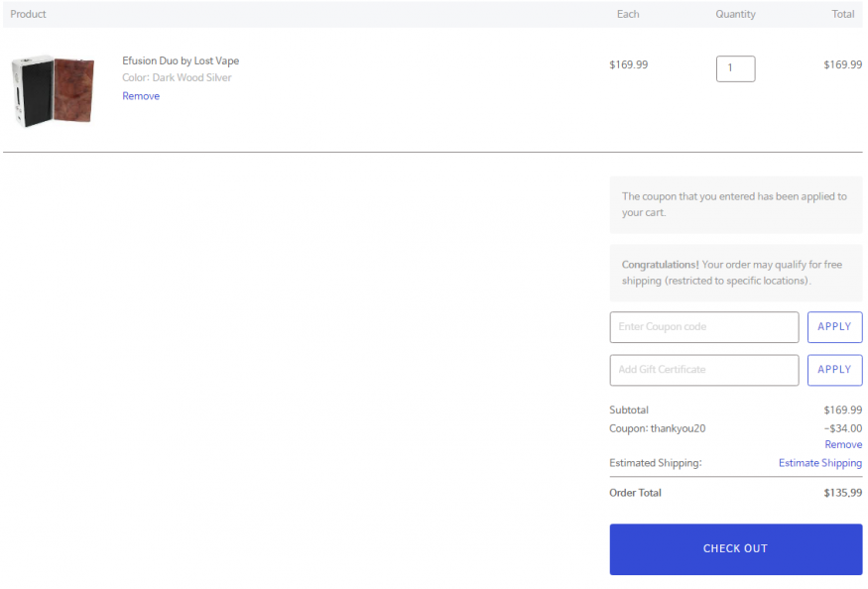Click the Congratulations free shipping notice
This screenshot has width=868, height=589.
[x=735, y=273]
